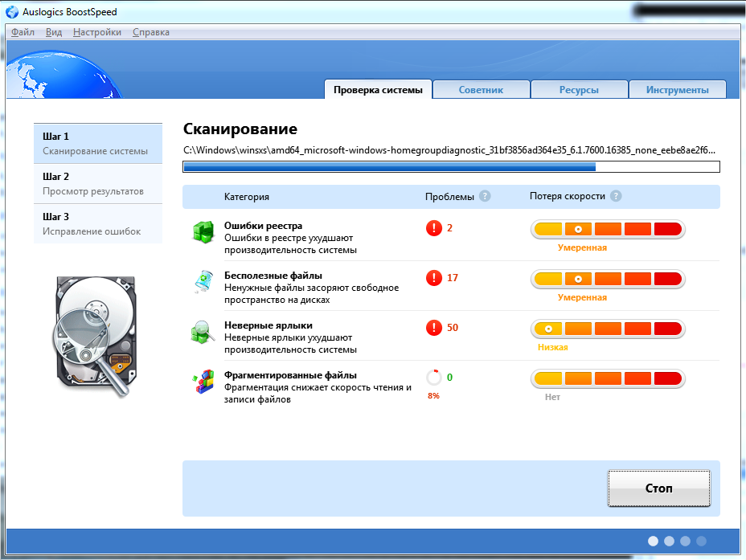The width and height of the screenshot is (746, 560).
Task: Click the speed loss gauge for Бесполезные файлы
Action: click(x=608, y=279)
